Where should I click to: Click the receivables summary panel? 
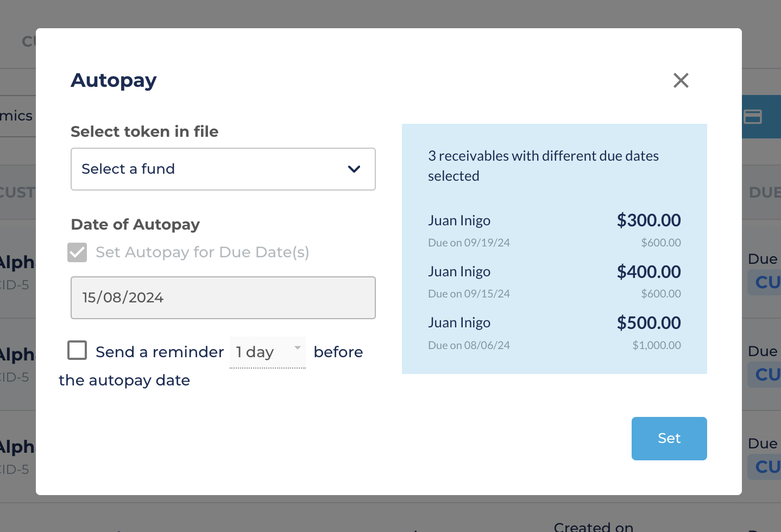click(x=554, y=249)
